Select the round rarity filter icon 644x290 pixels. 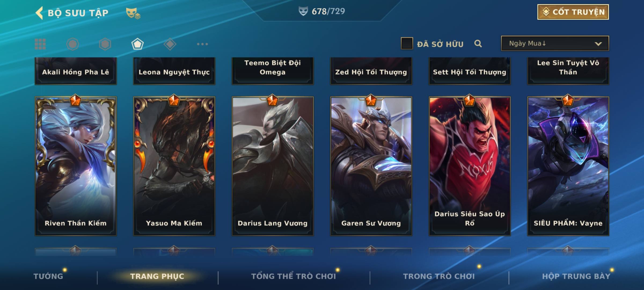pos(72,44)
